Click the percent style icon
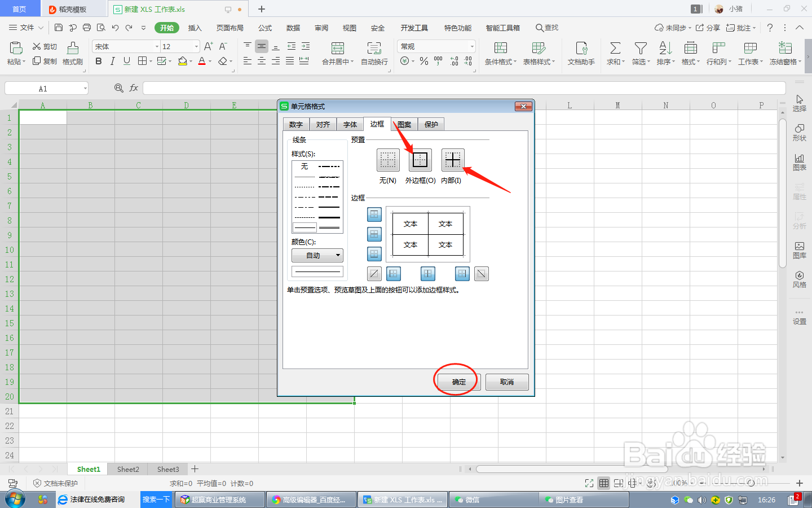The width and height of the screenshot is (812, 508). click(x=424, y=61)
